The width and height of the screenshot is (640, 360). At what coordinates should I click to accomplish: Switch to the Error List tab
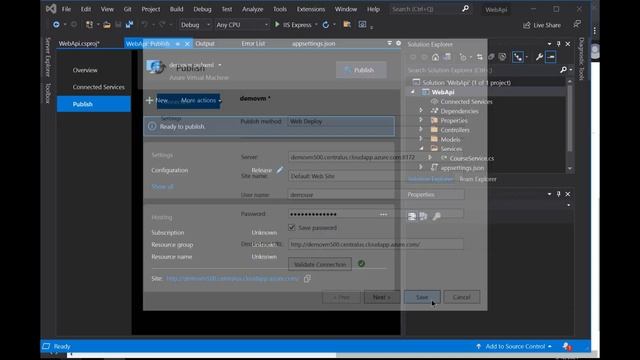pyautogui.click(x=253, y=43)
